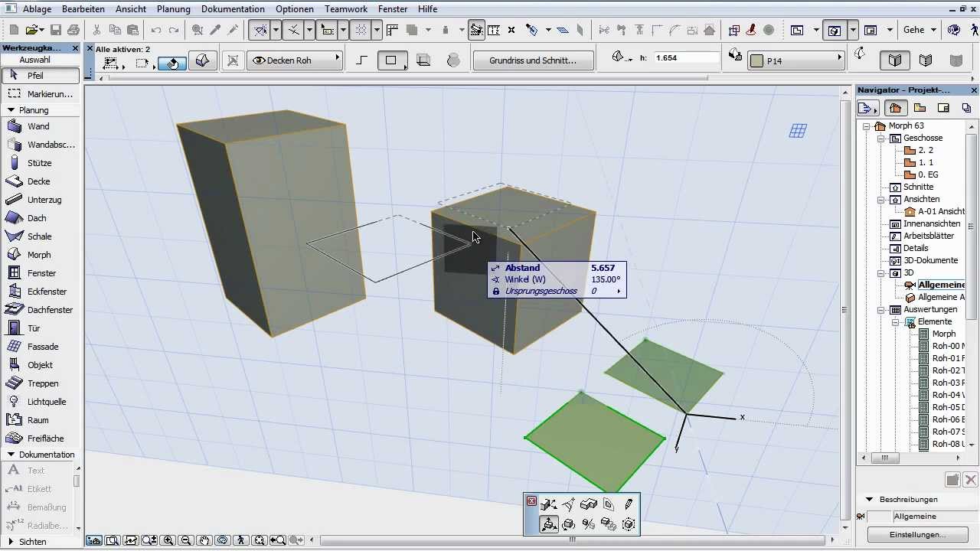Activate the Morph tool
The height and width of the screenshot is (551, 980).
(40, 255)
